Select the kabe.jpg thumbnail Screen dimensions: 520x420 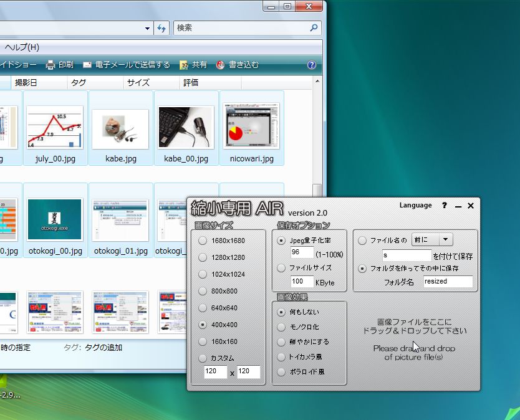click(x=121, y=128)
